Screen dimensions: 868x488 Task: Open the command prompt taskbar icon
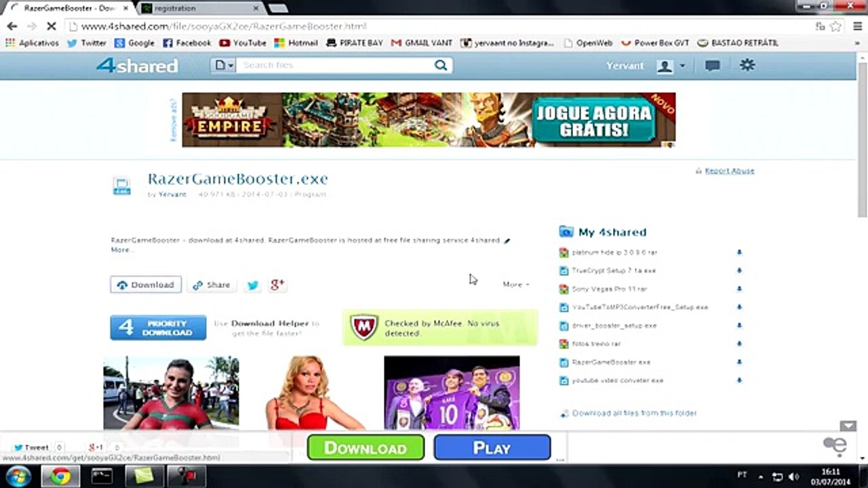[102, 476]
